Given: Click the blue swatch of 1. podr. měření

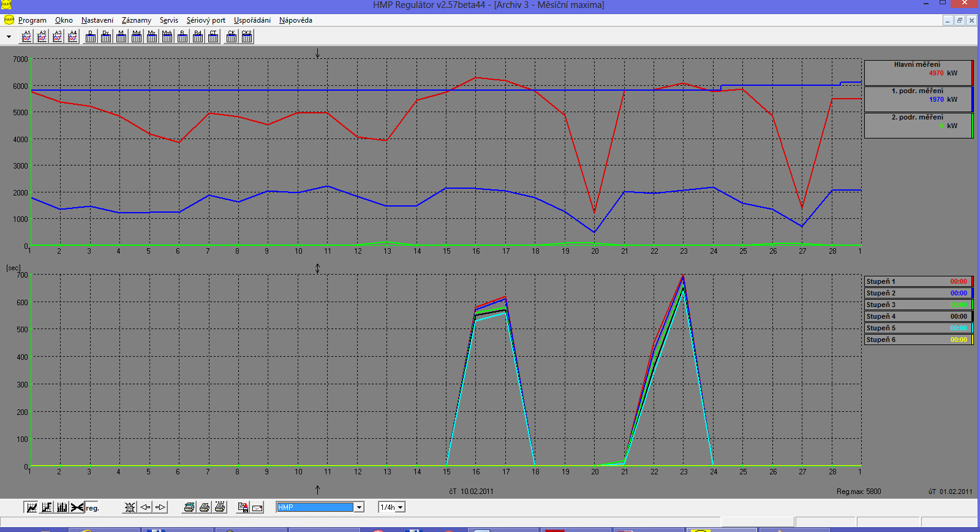Looking at the screenshot, I should [973, 99].
